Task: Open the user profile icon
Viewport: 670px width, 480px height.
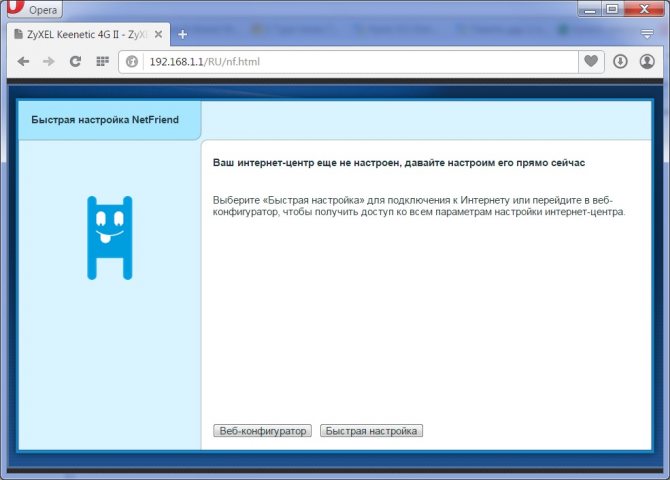Action: (647, 62)
